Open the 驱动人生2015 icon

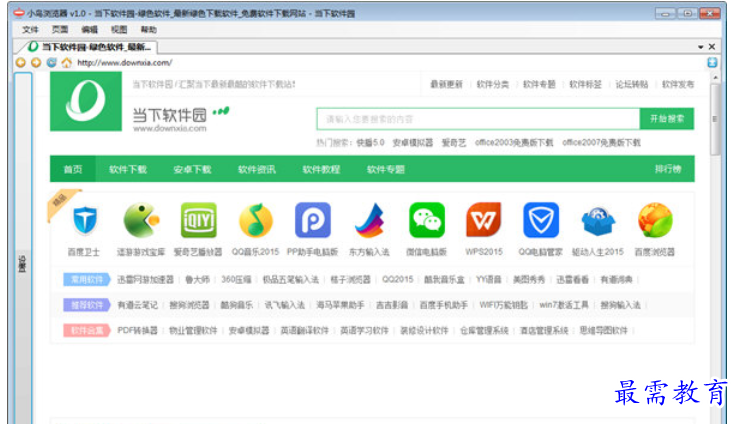coord(598,220)
